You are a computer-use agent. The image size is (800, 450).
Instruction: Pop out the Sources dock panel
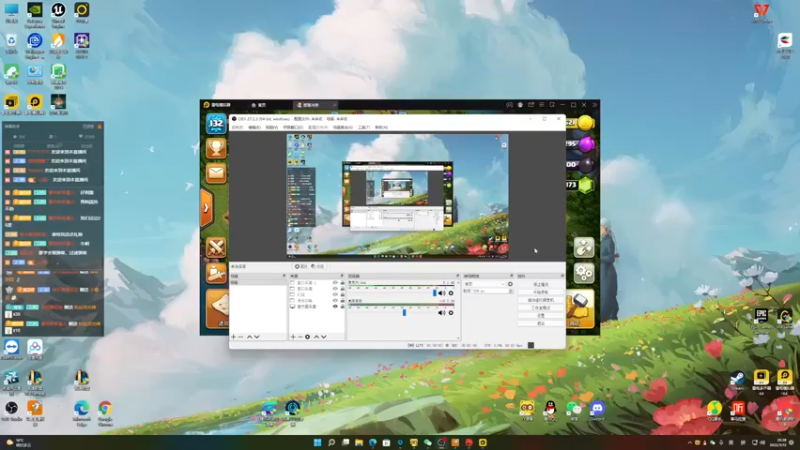pos(342,276)
